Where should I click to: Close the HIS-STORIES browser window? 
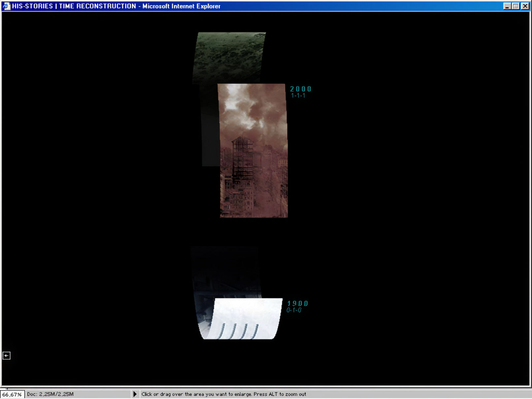(525, 6)
